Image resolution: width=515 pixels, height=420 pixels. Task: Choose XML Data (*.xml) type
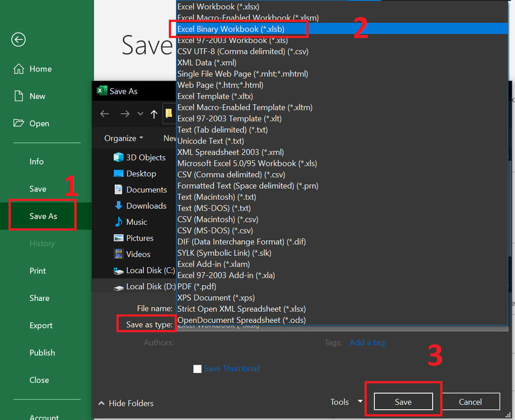click(342, 62)
